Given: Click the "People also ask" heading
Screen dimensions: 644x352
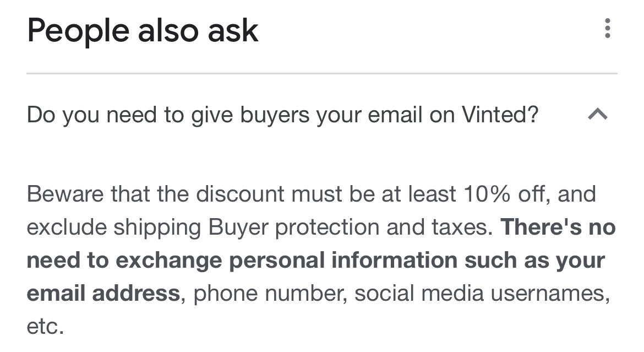Looking at the screenshot, I should click(143, 30).
